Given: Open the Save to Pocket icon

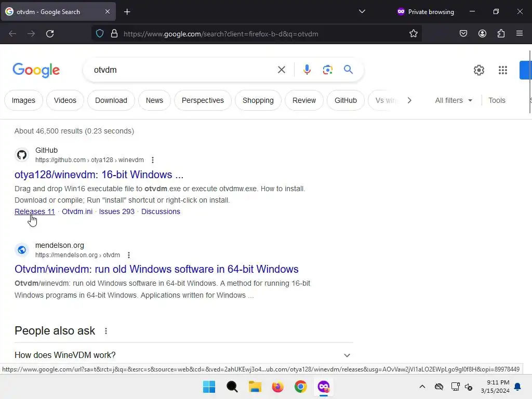Looking at the screenshot, I should [463, 34].
